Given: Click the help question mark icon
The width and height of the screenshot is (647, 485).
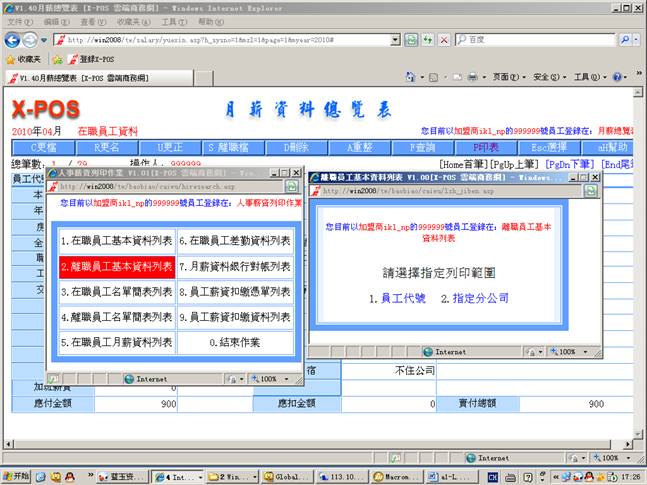Looking at the screenshot, I should click(x=617, y=77).
